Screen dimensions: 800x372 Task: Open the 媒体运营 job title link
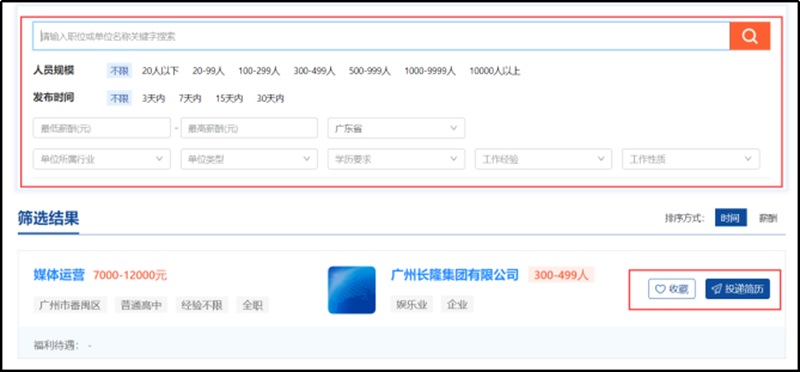pyautogui.click(x=59, y=275)
